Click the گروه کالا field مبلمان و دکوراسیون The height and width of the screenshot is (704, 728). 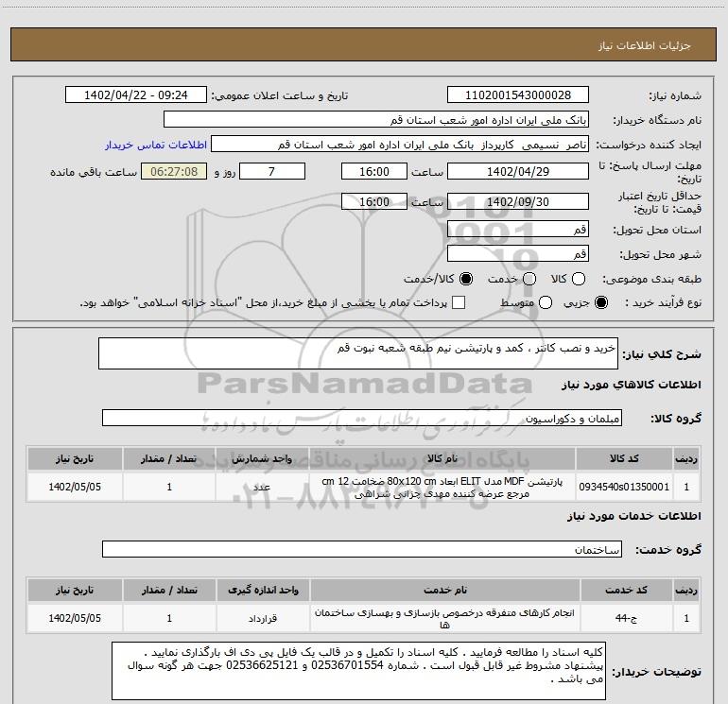pyautogui.click(x=362, y=418)
